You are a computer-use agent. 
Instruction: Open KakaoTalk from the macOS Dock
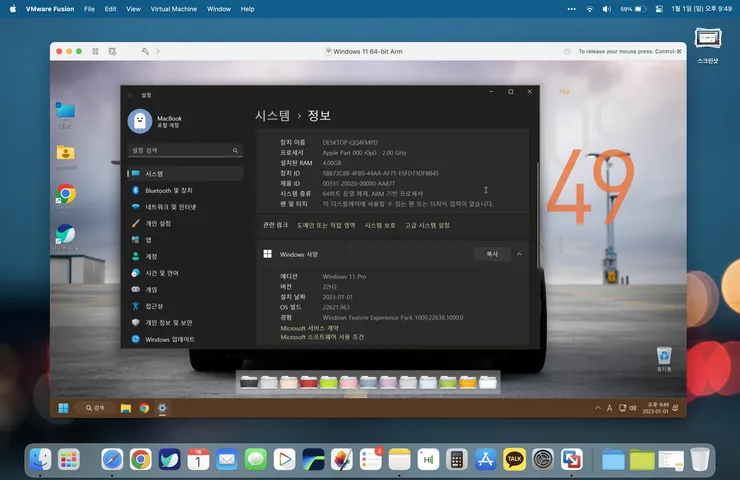pyautogui.click(x=514, y=459)
